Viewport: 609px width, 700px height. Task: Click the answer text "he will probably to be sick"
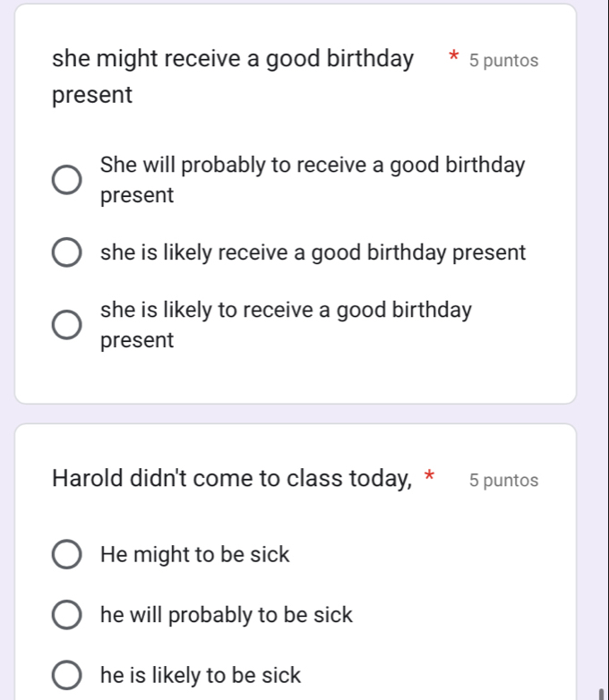point(227,616)
